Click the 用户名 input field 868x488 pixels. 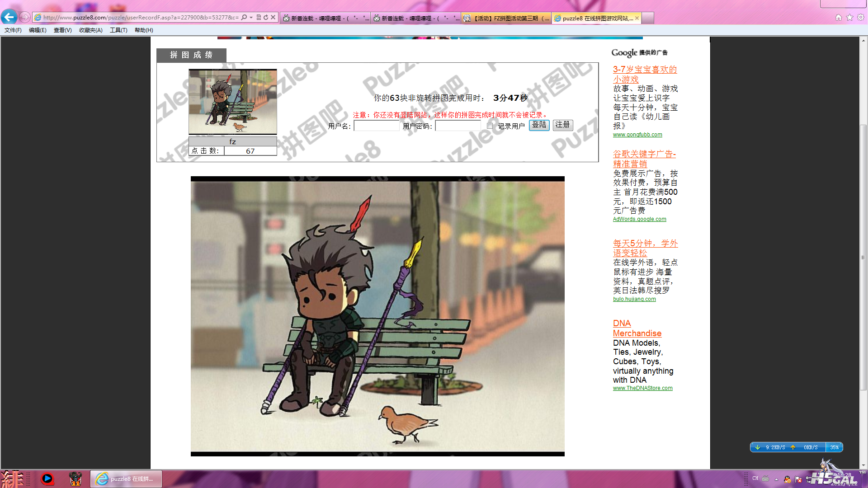point(377,126)
